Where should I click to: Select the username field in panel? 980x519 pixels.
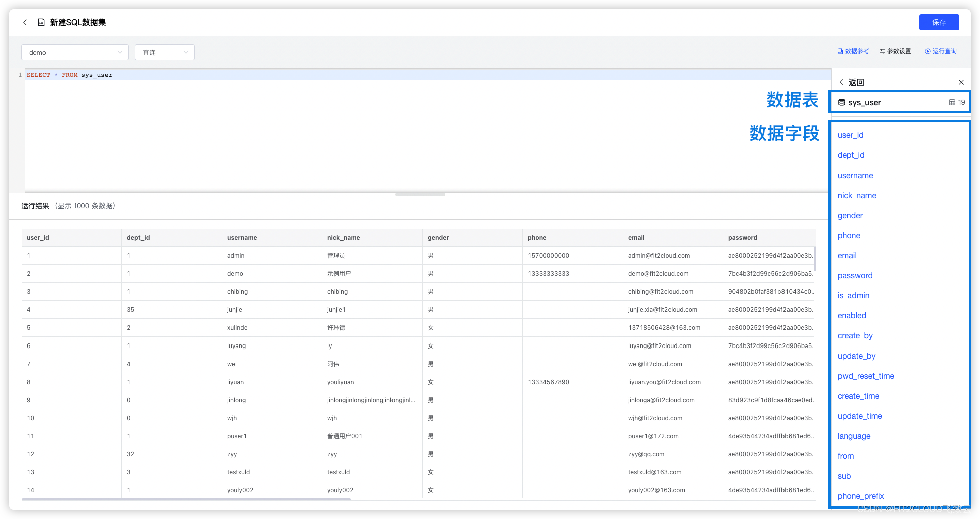click(855, 176)
